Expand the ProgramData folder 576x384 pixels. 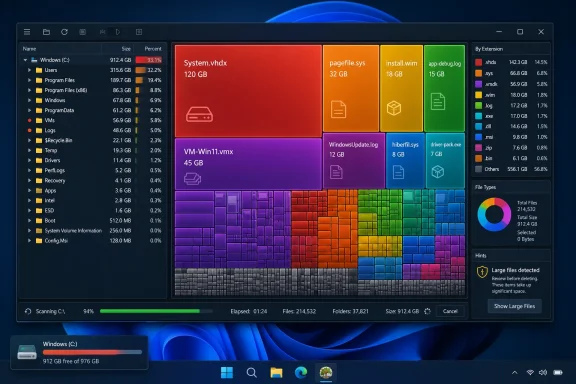coord(29,110)
